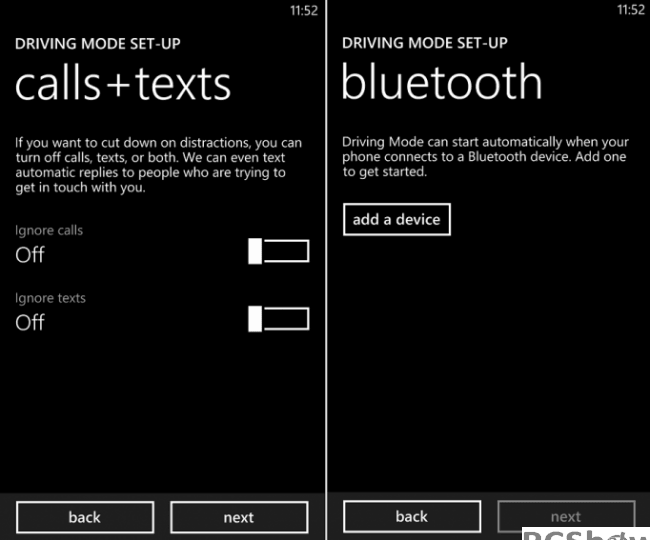This screenshot has width=650, height=540.
Task: Tap the add a device button
Action: tap(397, 219)
